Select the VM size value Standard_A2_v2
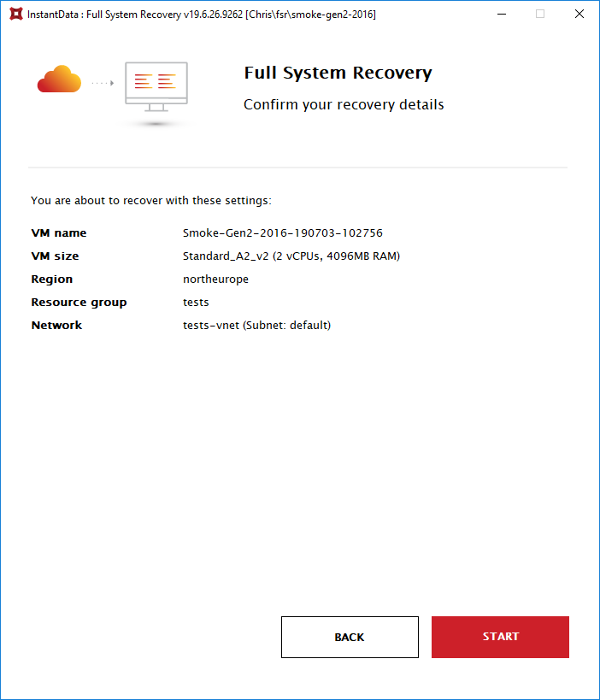 coord(291,256)
